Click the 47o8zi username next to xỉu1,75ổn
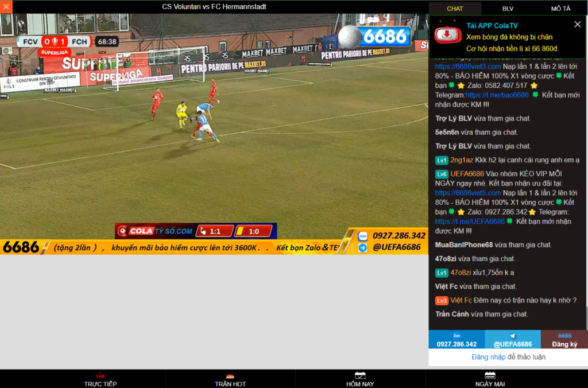This screenshot has width=588, height=388. pos(461,273)
